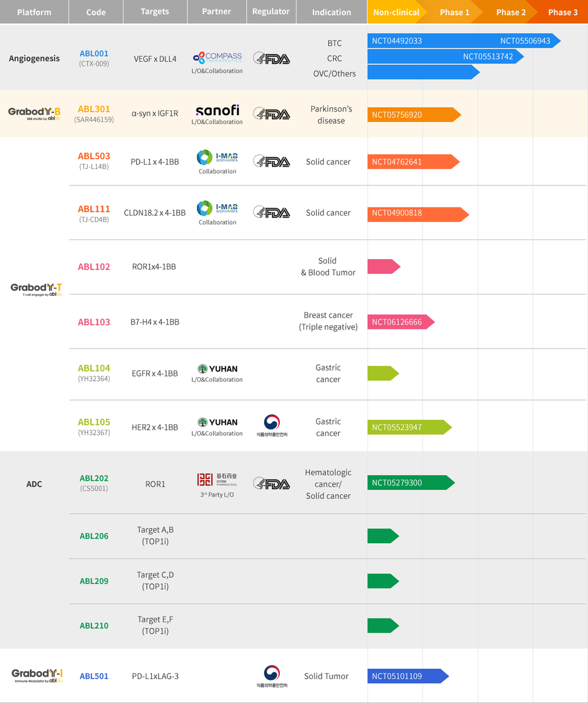Click the FDA icon in the ABL202 row
The height and width of the screenshot is (703, 588).
(271, 483)
